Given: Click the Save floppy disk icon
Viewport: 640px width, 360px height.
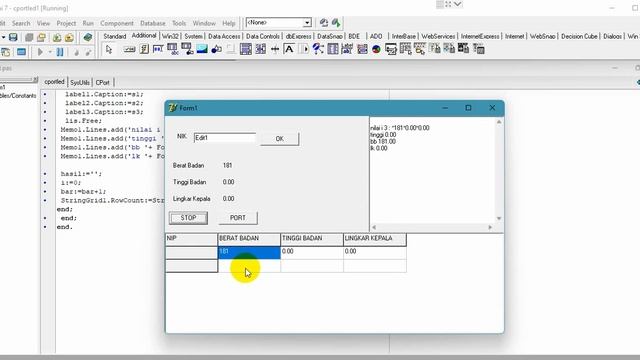Looking at the screenshot, I should click(x=13, y=38).
